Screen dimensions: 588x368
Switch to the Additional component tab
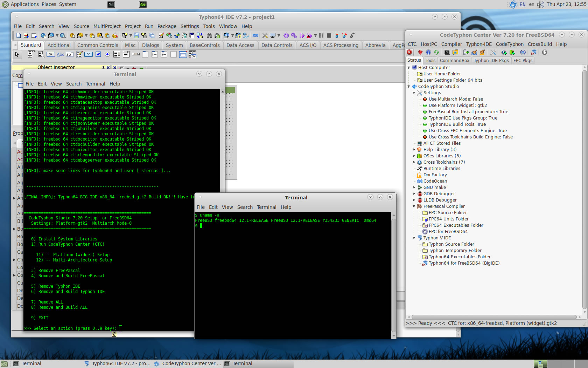59,45
